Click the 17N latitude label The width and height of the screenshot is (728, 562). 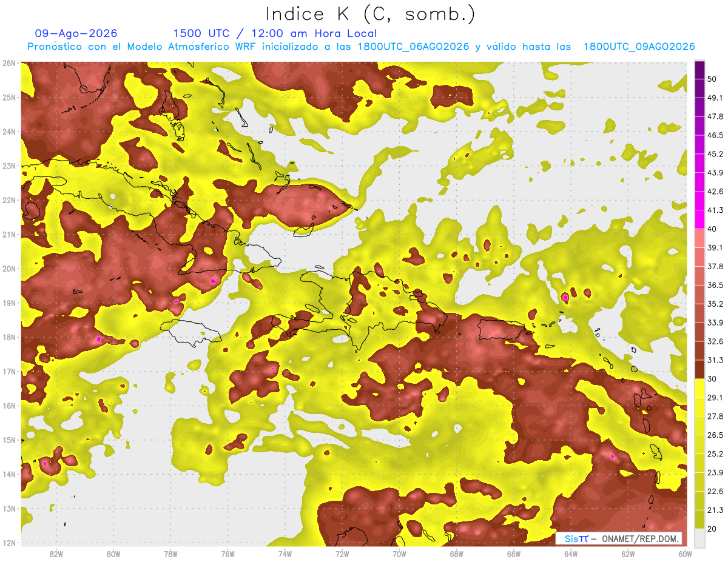click(8, 371)
